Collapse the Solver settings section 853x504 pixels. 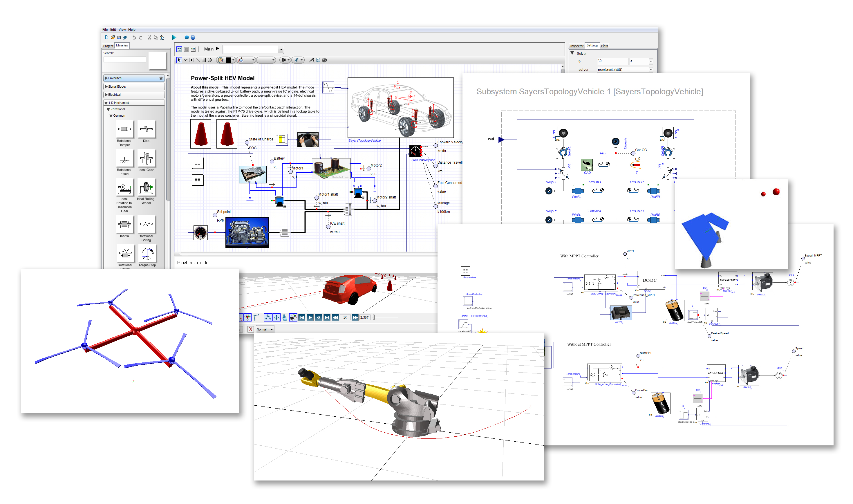[x=572, y=53]
